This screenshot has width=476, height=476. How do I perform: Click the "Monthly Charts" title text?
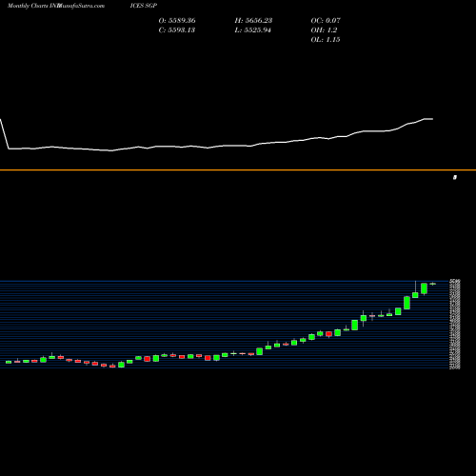click(28, 6)
